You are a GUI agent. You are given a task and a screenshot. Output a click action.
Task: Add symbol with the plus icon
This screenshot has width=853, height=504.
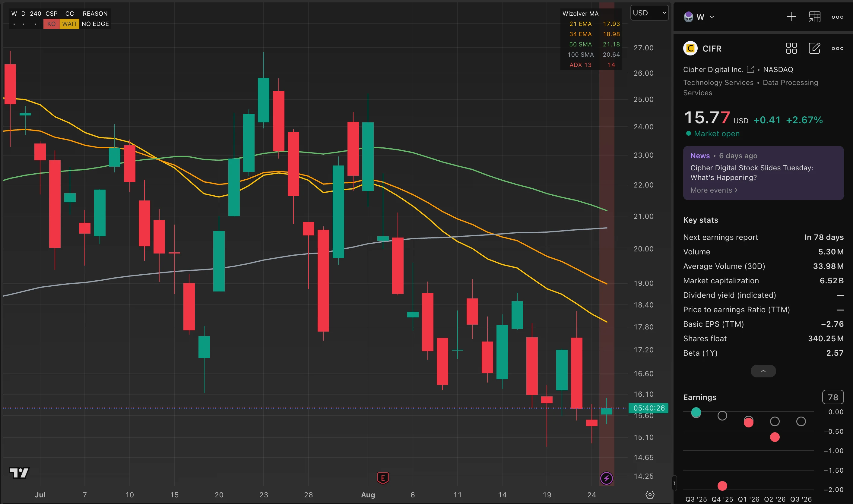click(x=791, y=17)
